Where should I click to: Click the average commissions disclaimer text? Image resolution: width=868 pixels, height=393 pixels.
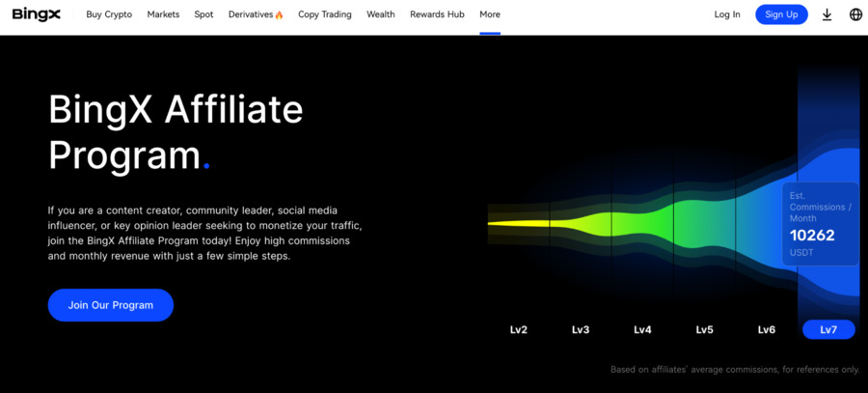click(735, 369)
